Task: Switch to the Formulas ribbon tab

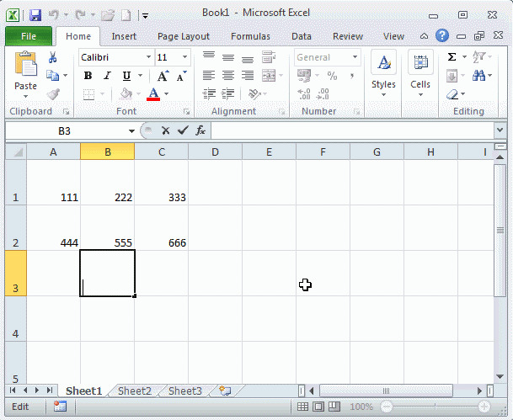Action: pos(250,36)
